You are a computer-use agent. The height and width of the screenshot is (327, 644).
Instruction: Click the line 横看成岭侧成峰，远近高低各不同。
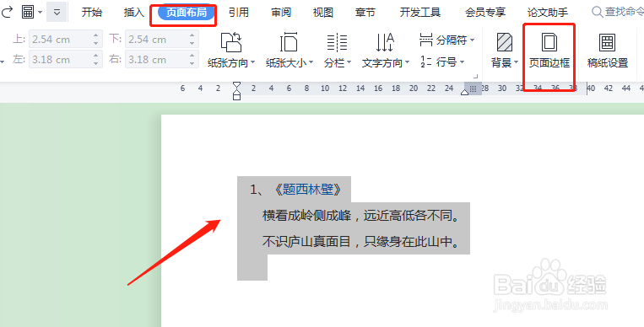click(361, 216)
